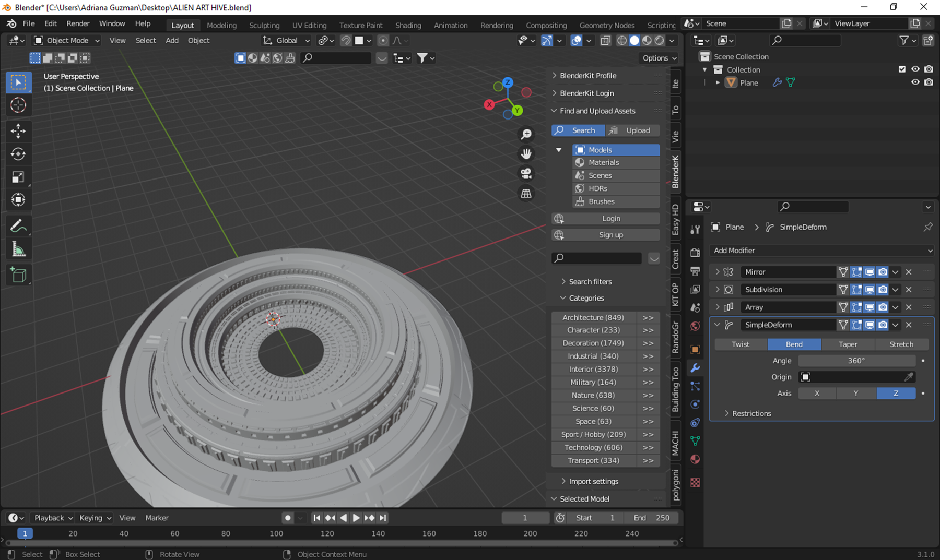The image size is (940, 560).
Task: Select the Y axis for SimpleDeform
Action: 856,394
